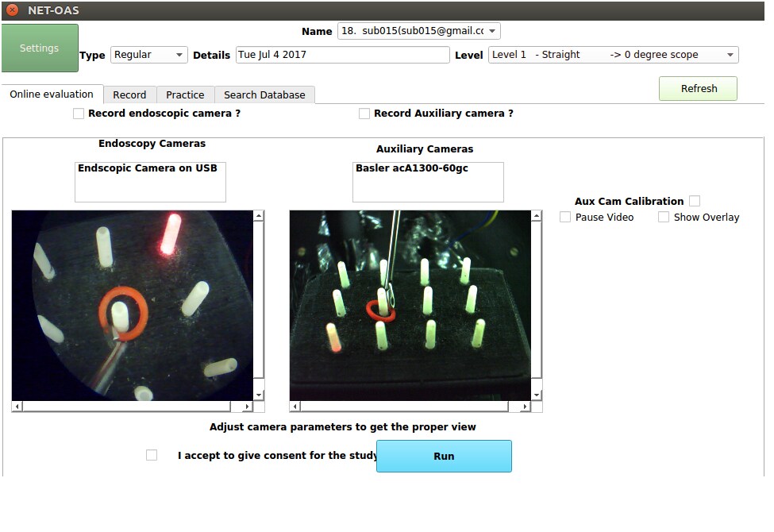774x532 pixels.
Task: Click the endoscopic camera video view
Action: [133, 305]
